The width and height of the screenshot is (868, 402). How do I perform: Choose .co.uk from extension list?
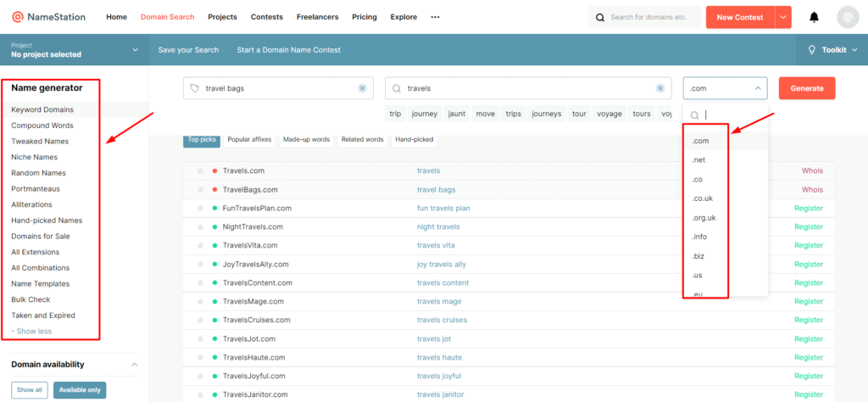pos(726,198)
